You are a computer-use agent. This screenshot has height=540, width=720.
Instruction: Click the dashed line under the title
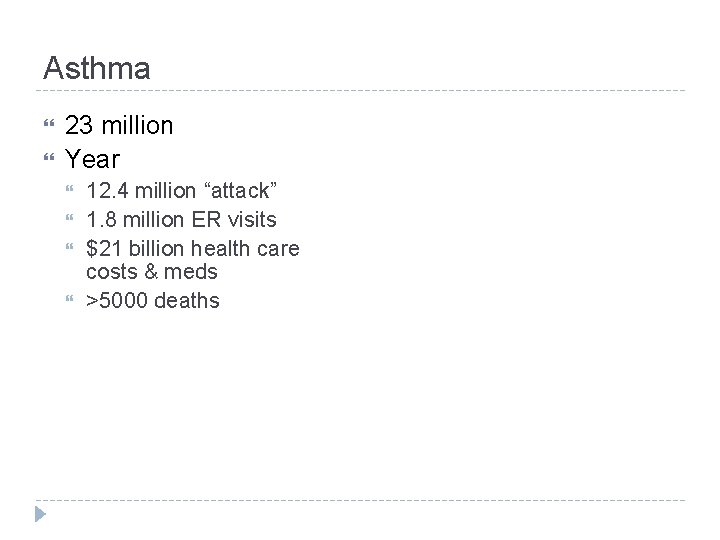click(x=360, y=91)
